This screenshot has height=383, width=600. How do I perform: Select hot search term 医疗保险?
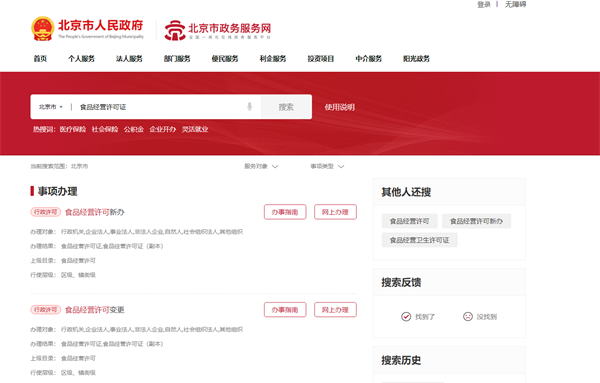click(x=73, y=129)
